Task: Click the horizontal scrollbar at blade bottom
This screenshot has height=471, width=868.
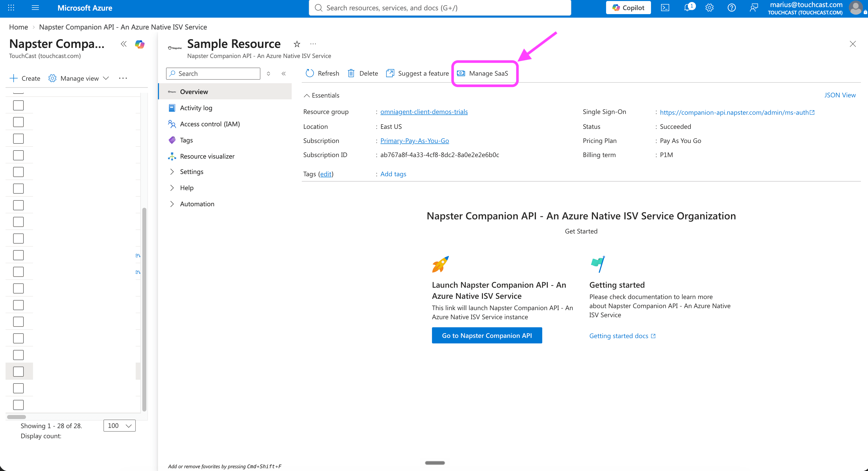Action: tap(435, 463)
